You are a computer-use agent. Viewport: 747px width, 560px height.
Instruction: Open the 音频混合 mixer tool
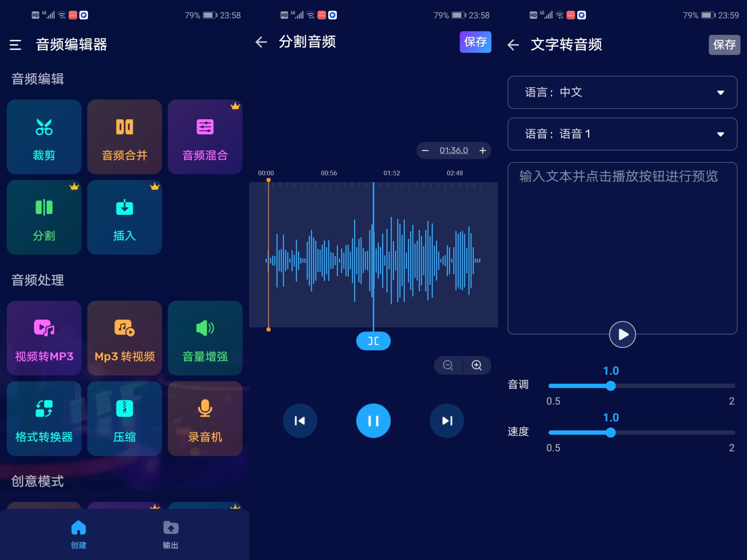pos(205,137)
